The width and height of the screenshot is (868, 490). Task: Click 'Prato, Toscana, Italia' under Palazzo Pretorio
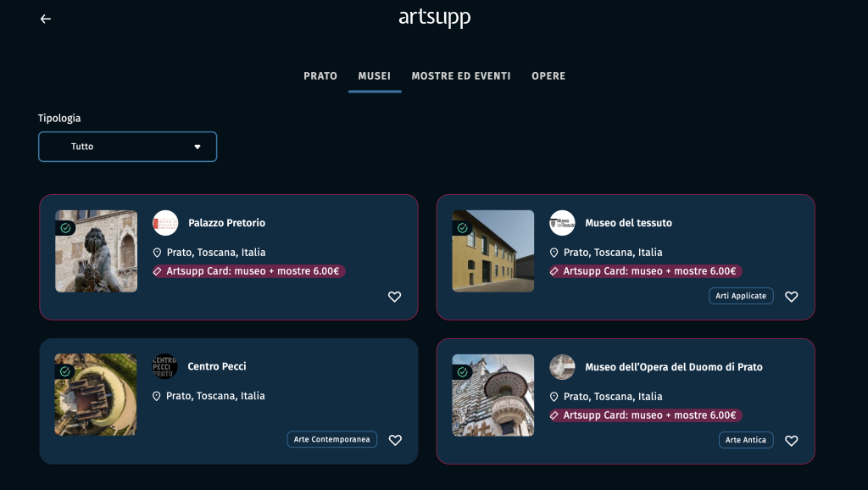click(x=216, y=253)
